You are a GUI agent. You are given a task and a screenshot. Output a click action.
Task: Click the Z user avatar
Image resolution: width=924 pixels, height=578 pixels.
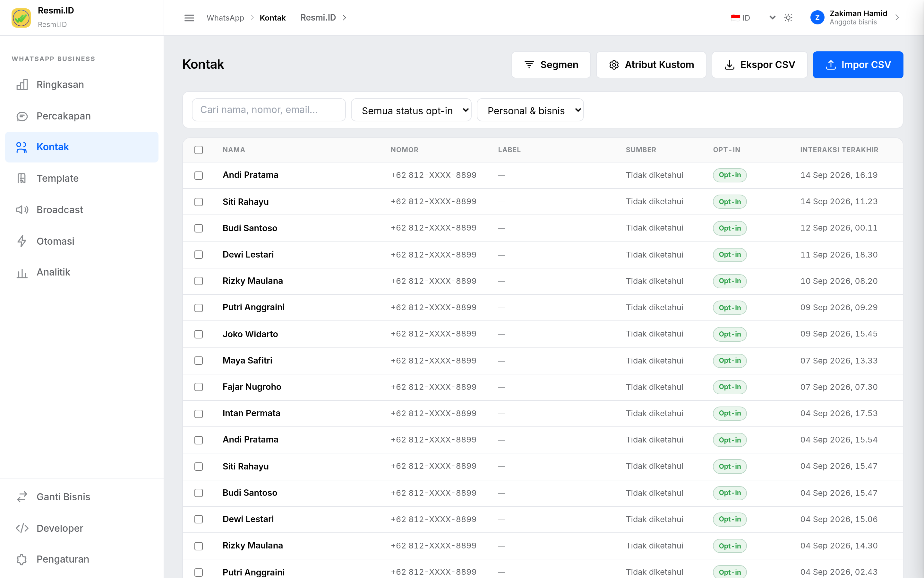(x=817, y=18)
